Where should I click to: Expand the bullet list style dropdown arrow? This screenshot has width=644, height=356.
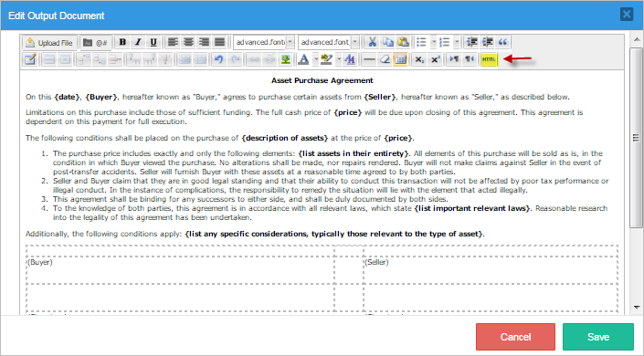[x=433, y=42]
